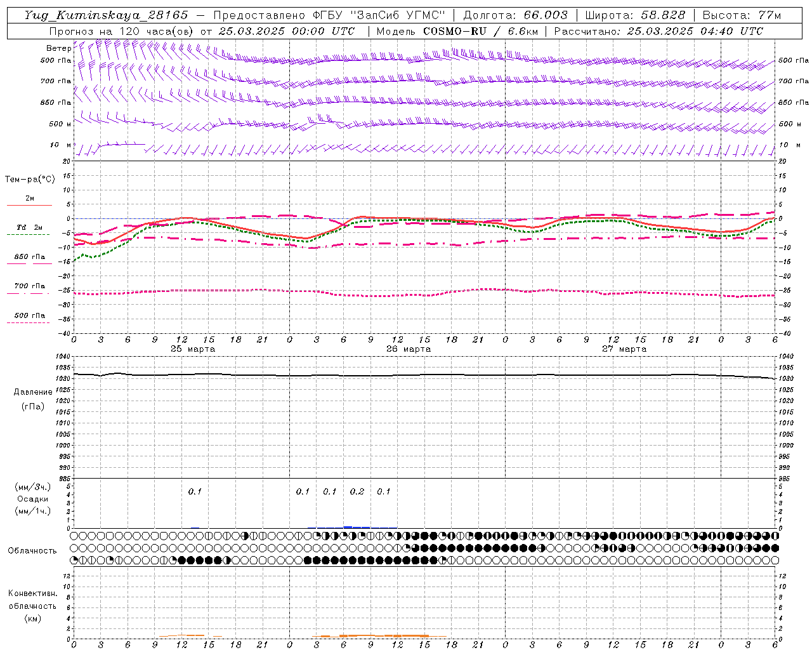The width and height of the screenshot is (812, 650).
Task: Click the (мм/1ч.) precipitation unit label
Action: 33,511
